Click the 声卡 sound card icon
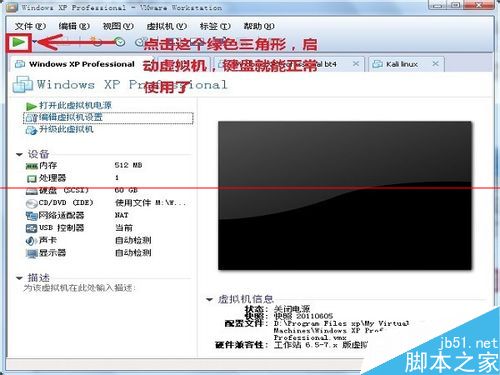Screen dimensions: 500x375 coord(32,241)
